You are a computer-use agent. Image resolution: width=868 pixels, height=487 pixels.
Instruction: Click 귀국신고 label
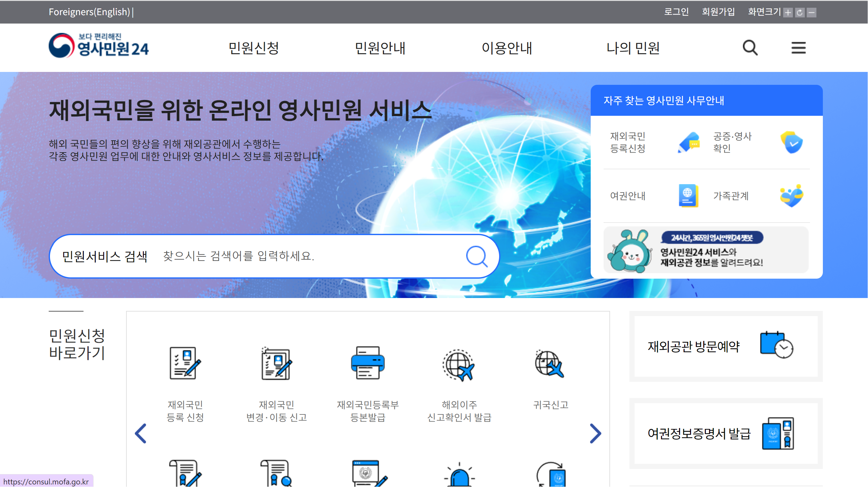(551, 405)
